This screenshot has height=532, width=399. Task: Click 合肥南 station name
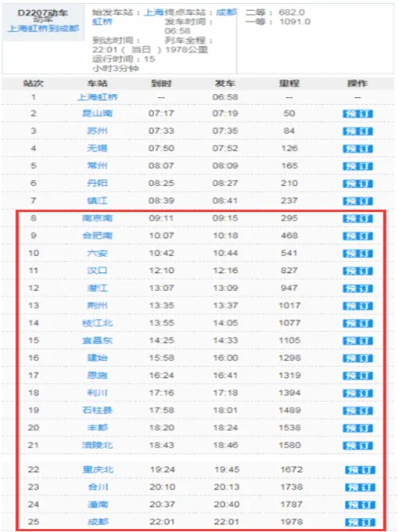[x=97, y=235]
